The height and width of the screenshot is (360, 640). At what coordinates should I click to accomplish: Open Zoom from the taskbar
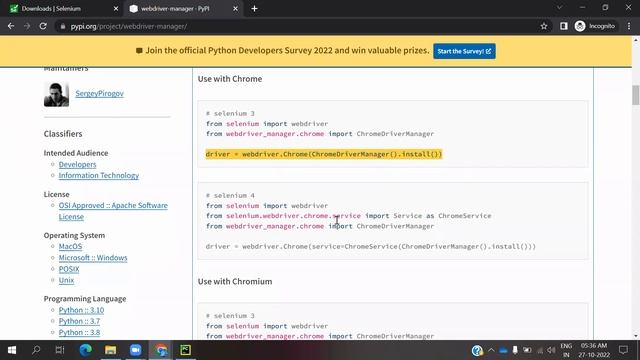tap(135, 350)
